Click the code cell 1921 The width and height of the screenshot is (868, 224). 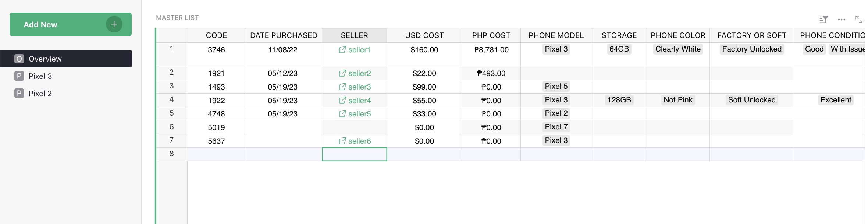point(216,73)
